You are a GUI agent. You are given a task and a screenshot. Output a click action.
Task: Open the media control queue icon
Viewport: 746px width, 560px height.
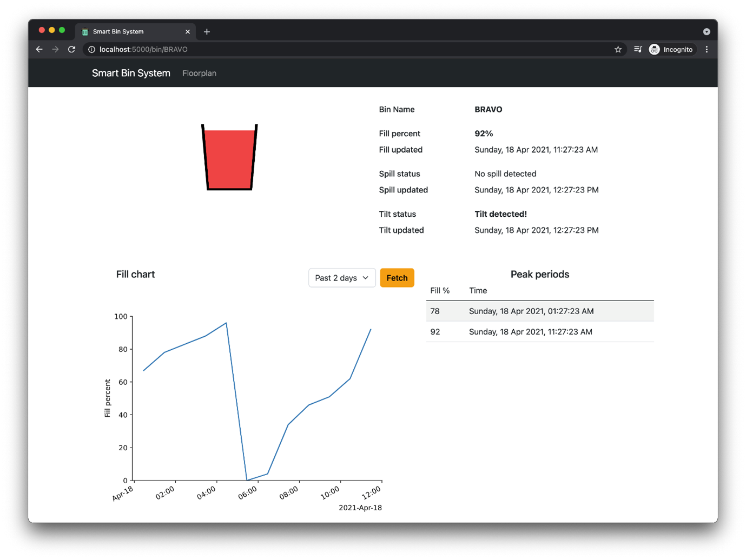tap(638, 49)
